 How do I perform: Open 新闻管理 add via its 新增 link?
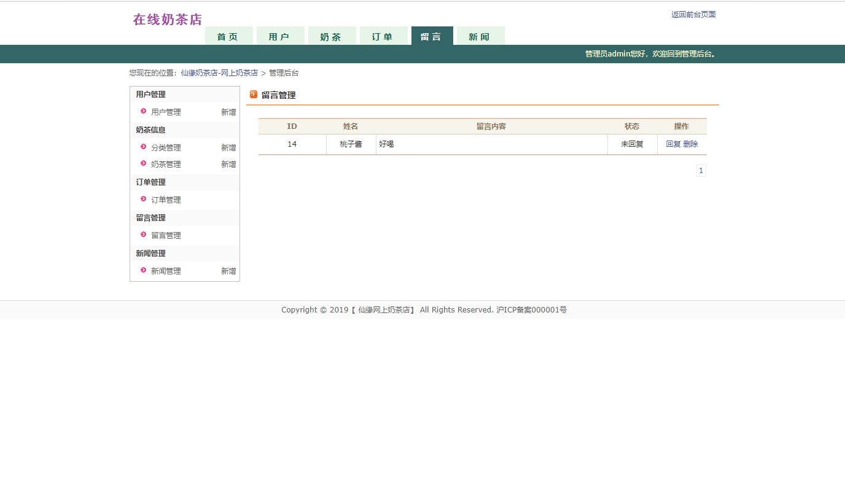228,271
